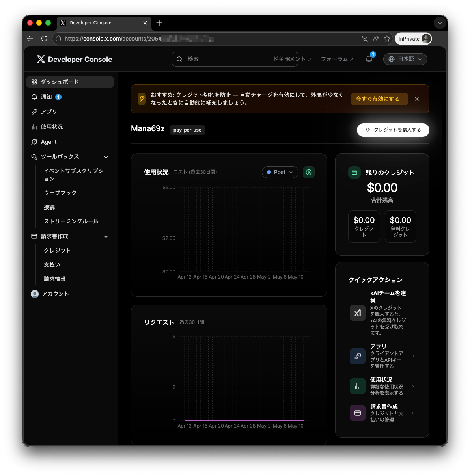Open the xAIチームを連携 quick action
Viewport: 470px width, 476px height.
[382, 313]
